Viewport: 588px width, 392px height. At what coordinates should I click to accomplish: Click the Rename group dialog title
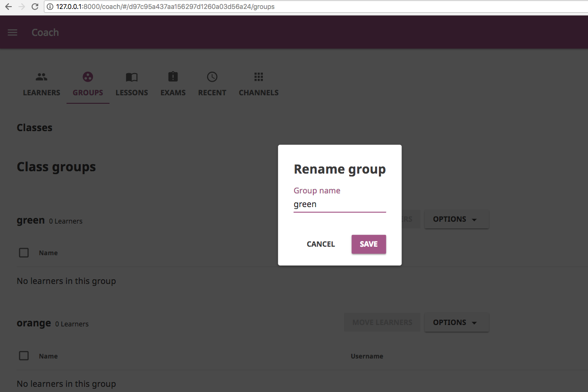[340, 169]
